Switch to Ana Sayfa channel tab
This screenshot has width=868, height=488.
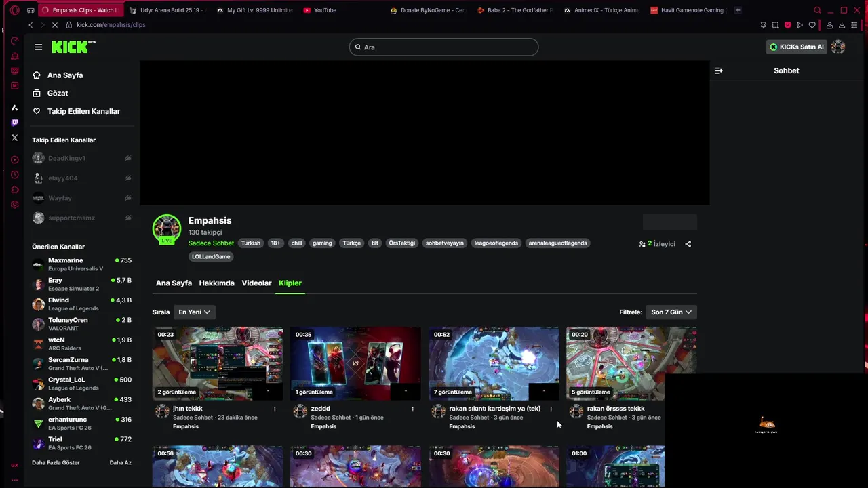pos(174,283)
